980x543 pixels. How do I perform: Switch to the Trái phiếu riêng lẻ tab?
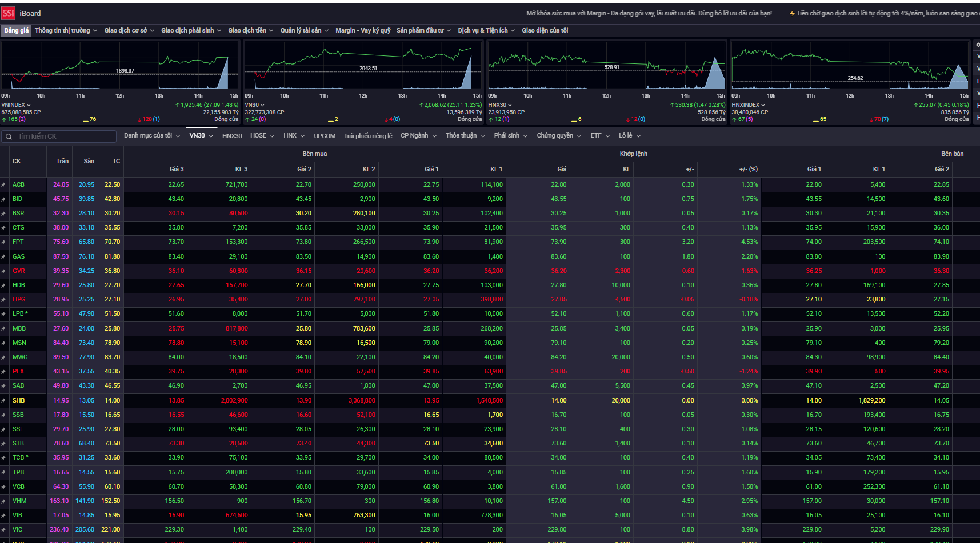tap(368, 136)
